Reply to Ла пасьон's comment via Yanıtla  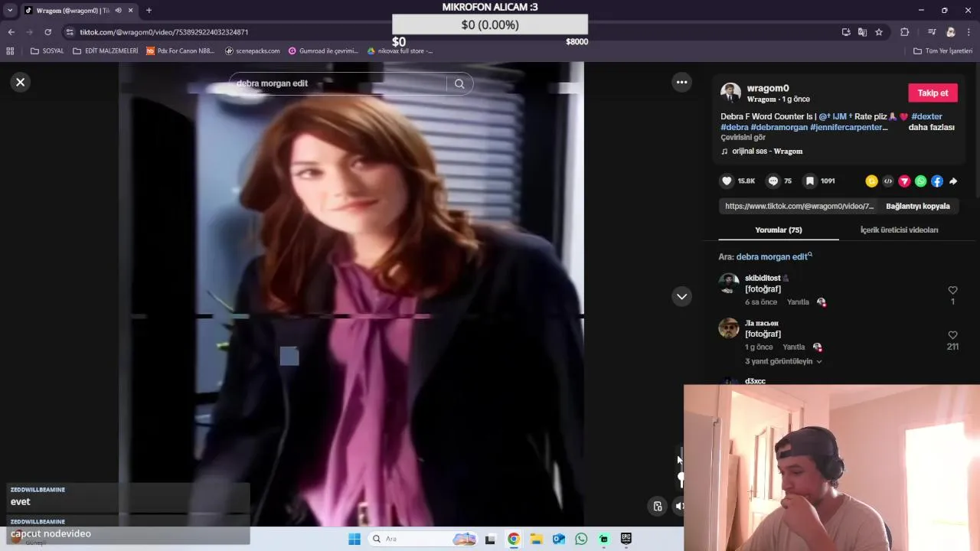[793, 347]
